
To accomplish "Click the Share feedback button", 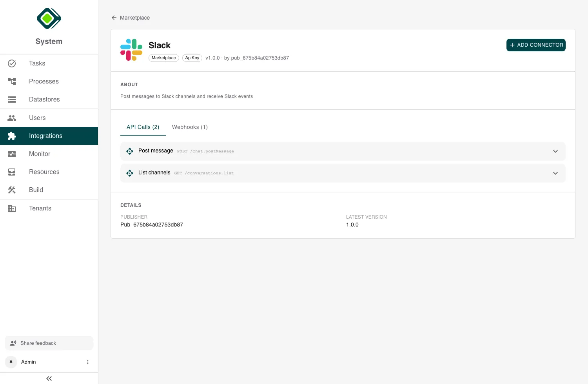I will point(49,343).
